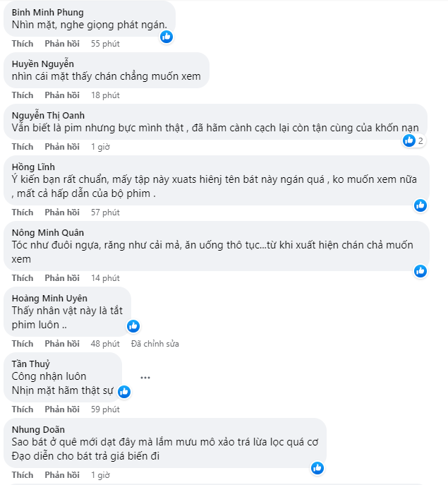This screenshot has height=485, width=448.
Task: Toggle Thích under Huyền Nguyễn's comment
Action: tap(23, 95)
